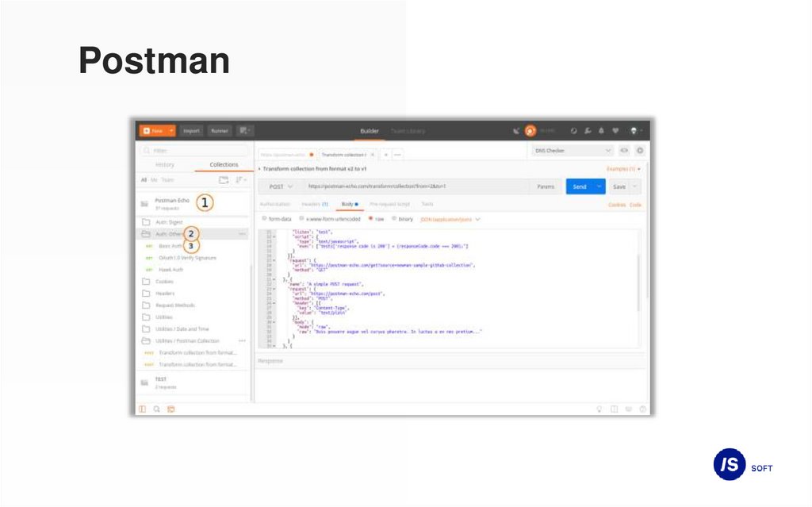This screenshot has height=507, width=812.
Task: Select the binary radio button
Action: coord(394,219)
